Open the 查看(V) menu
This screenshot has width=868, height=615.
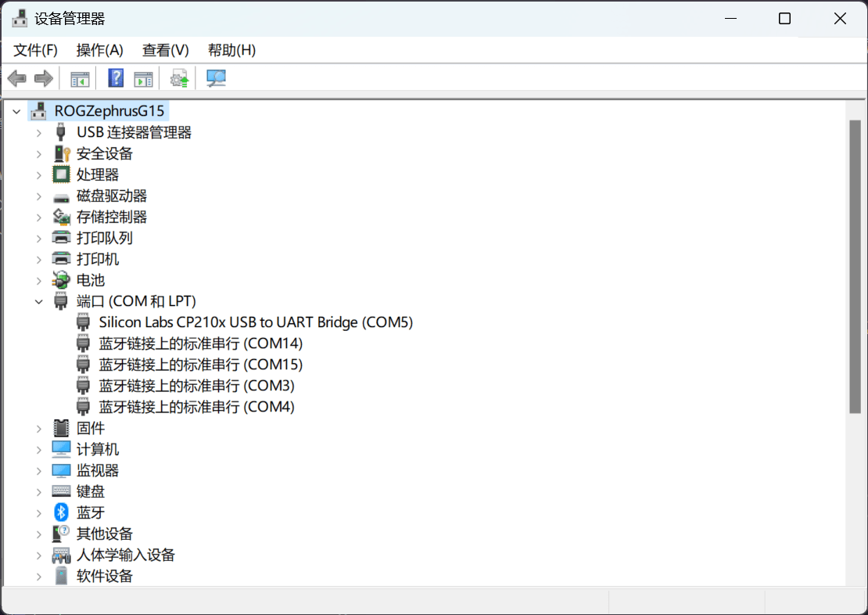pos(164,49)
